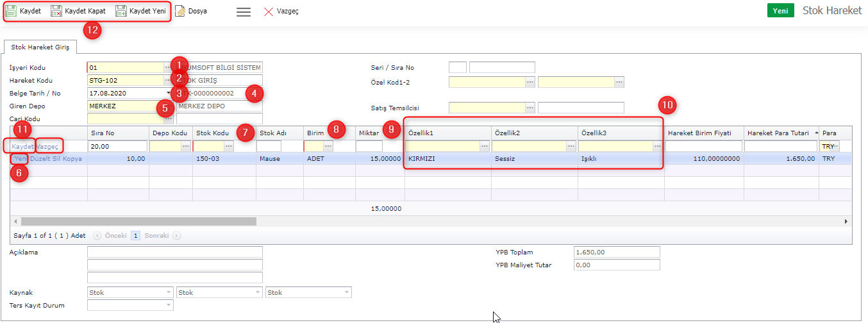868x323 pixels.
Task: Open Özellik3 lookup in grid entry row
Action: pyautogui.click(x=657, y=146)
